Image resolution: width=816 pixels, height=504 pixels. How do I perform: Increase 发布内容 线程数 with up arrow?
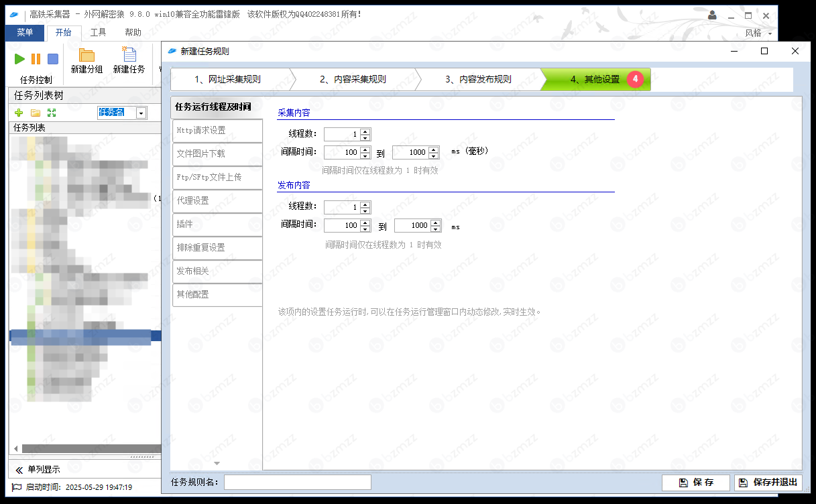(365, 204)
